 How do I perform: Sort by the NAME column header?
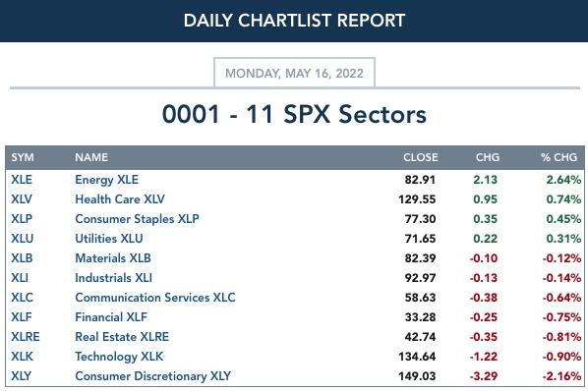[91, 157]
